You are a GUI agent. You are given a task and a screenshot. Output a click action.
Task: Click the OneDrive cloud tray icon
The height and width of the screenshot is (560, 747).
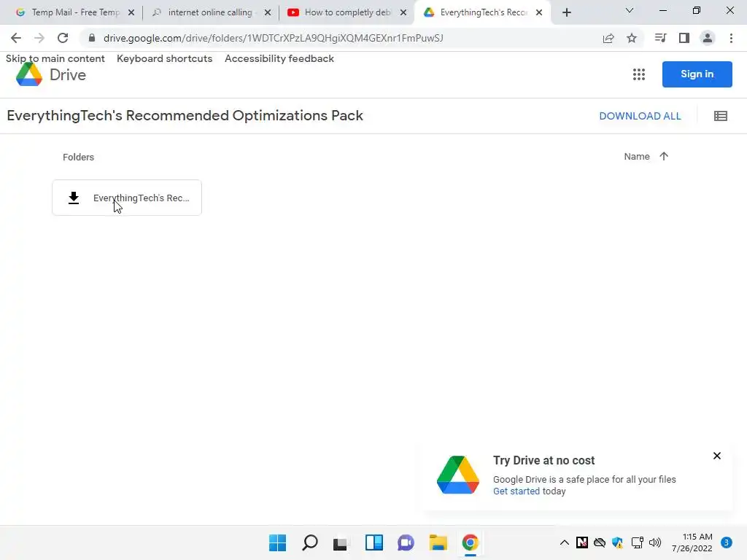(600, 542)
